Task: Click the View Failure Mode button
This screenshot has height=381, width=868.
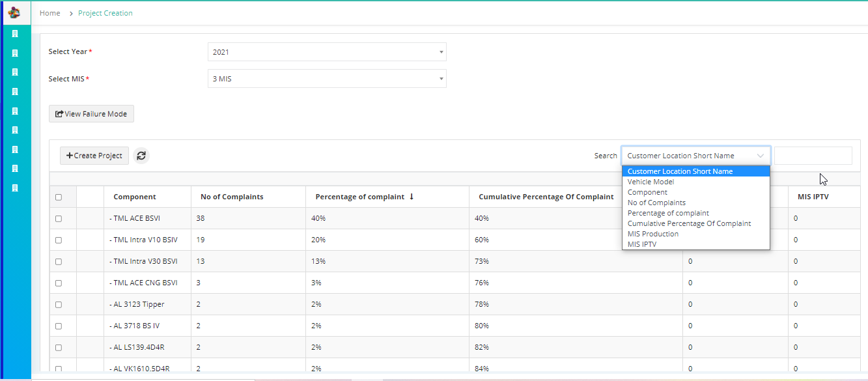Action: point(91,114)
